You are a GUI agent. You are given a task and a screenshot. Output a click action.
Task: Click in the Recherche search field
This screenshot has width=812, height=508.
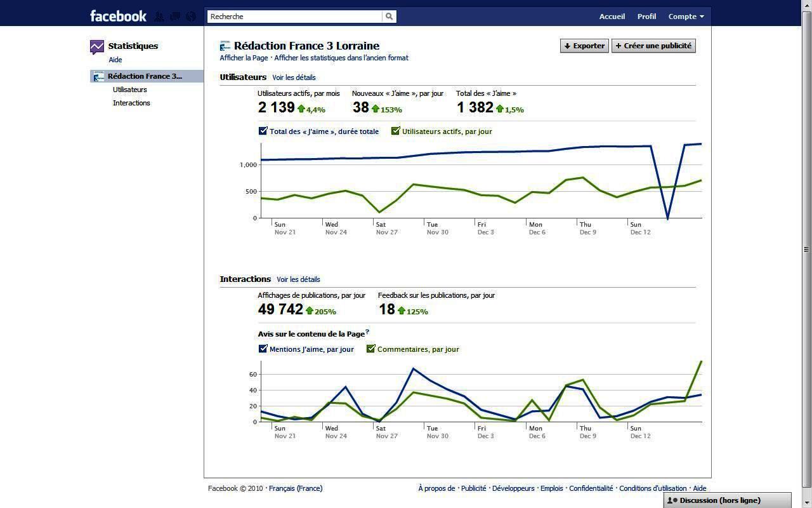(x=295, y=17)
